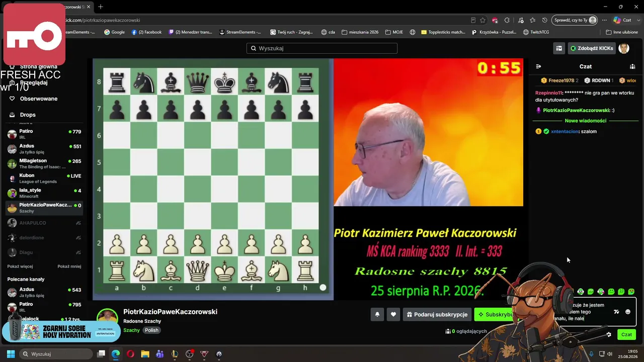Open Patiro in Polecane kanały, 795 viewers

point(44,307)
